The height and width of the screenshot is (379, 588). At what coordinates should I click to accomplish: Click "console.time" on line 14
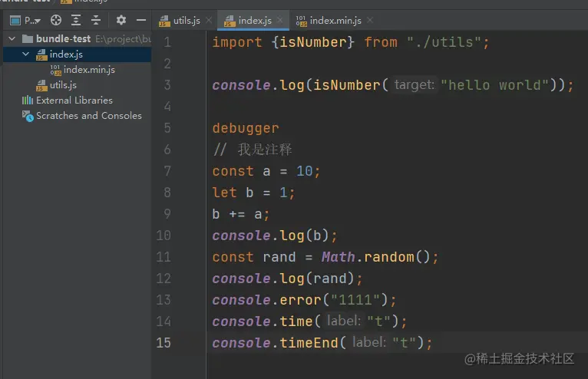click(x=262, y=321)
